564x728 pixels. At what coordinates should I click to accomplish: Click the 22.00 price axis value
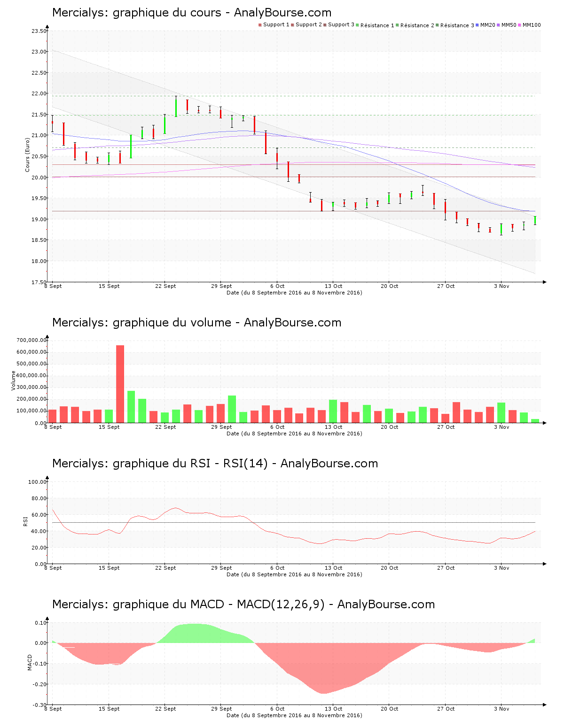pyautogui.click(x=39, y=93)
